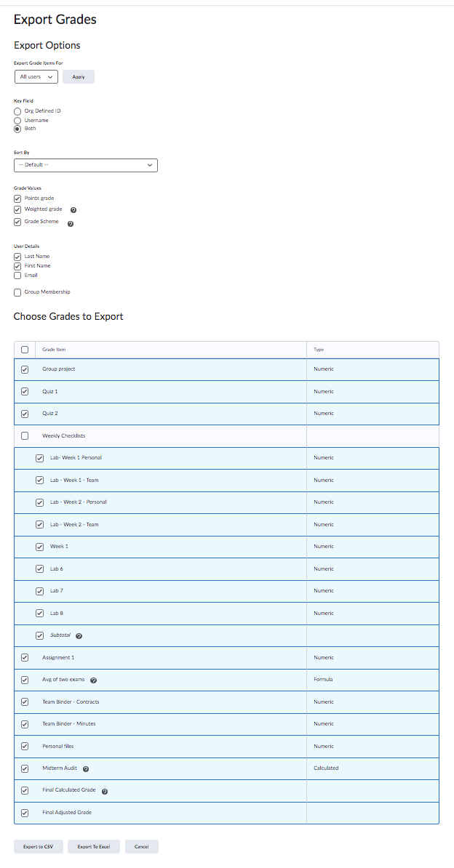The height and width of the screenshot is (868, 454).
Task: Uncheck the Points grade checkbox
Action: coord(17,198)
